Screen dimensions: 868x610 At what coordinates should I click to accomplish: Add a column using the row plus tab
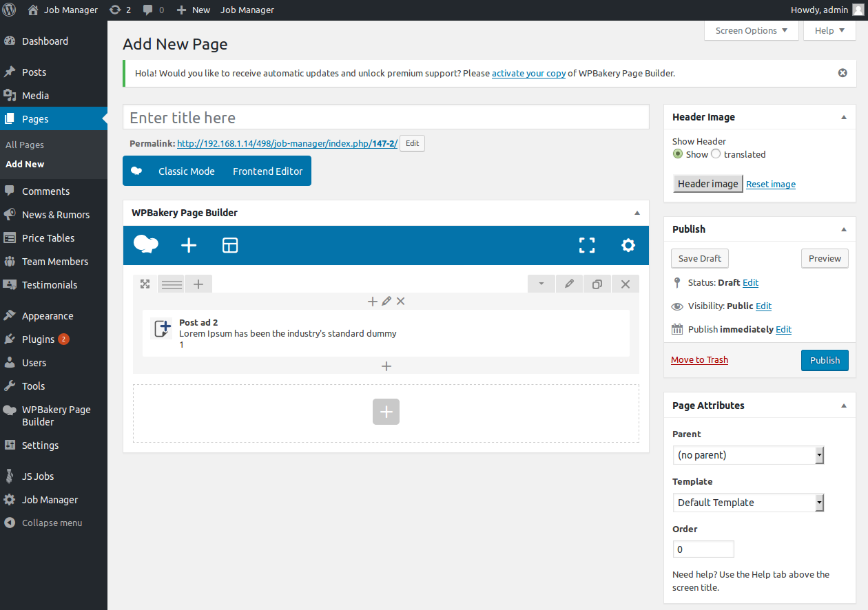[x=198, y=284]
